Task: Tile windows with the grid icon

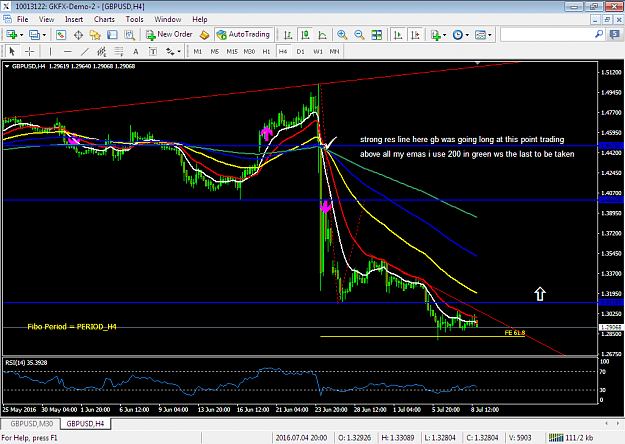Action: coord(376,35)
